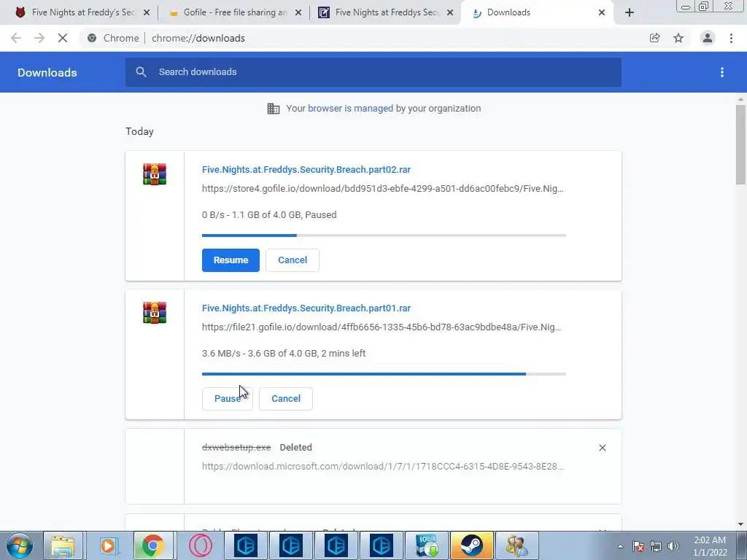747x560 pixels.
Task: Click the Chrome taskbar icon
Action: coord(152,545)
